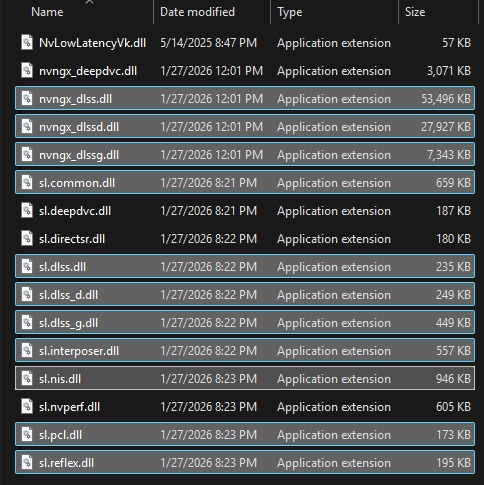Image resolution: width=484 pixels, height=485 pixels.
Task: Click Application extension type for sl.nis.dll
Action: pos(334,379)
